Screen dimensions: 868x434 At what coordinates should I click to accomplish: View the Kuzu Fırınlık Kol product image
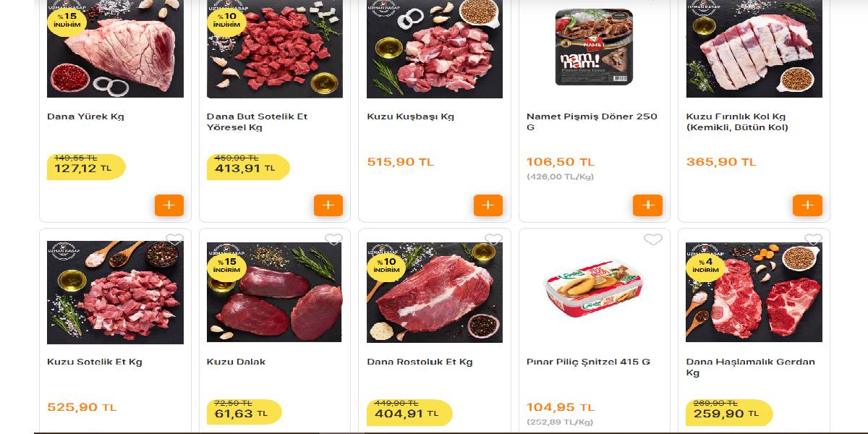click(x=754, y=48)
